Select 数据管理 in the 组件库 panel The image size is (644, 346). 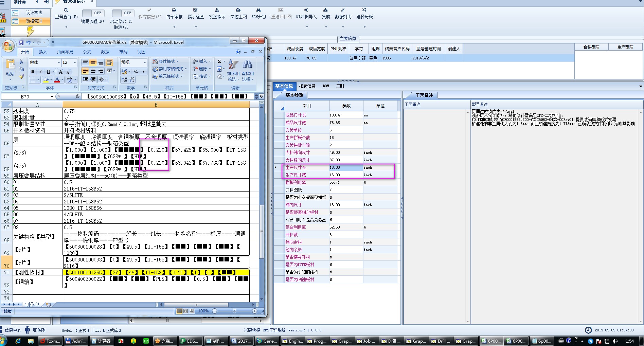(x=31, y=21)
